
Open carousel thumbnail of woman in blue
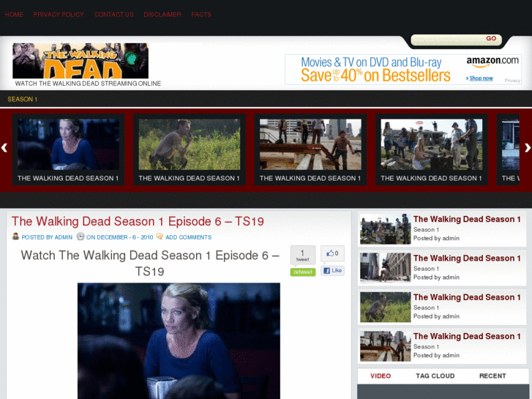[x=68, y=144]
